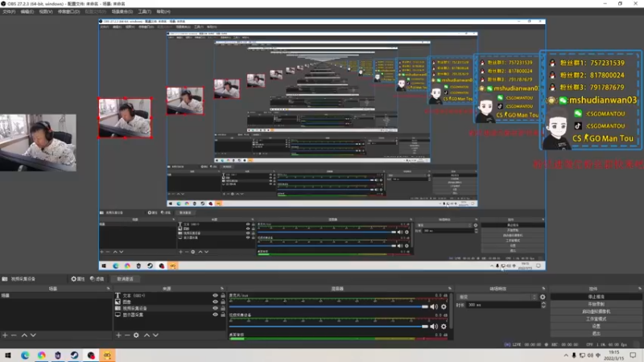The height and width of the screenshot is (362, 644).
Task: Hide the 图像 source
Action: (215, 302)
